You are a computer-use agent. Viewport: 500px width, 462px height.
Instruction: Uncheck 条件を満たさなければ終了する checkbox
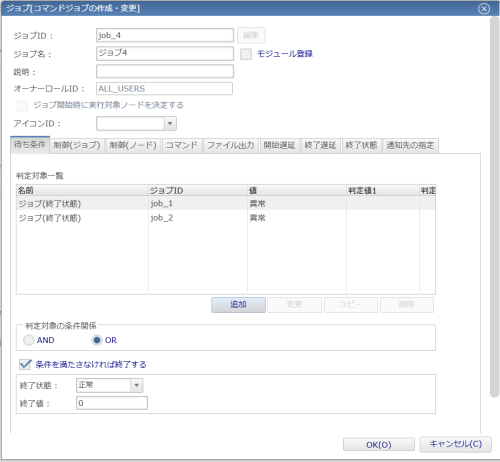pos(25,364)
